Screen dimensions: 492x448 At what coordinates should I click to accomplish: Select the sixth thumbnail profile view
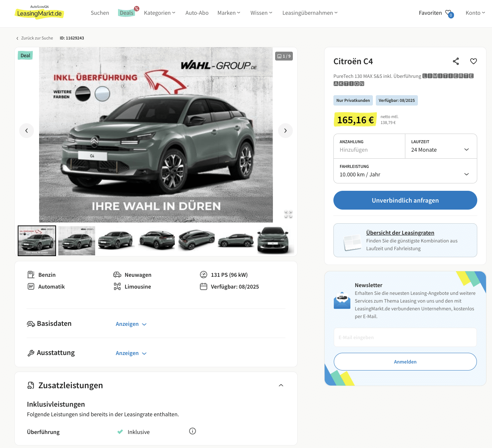coord(236,241)
